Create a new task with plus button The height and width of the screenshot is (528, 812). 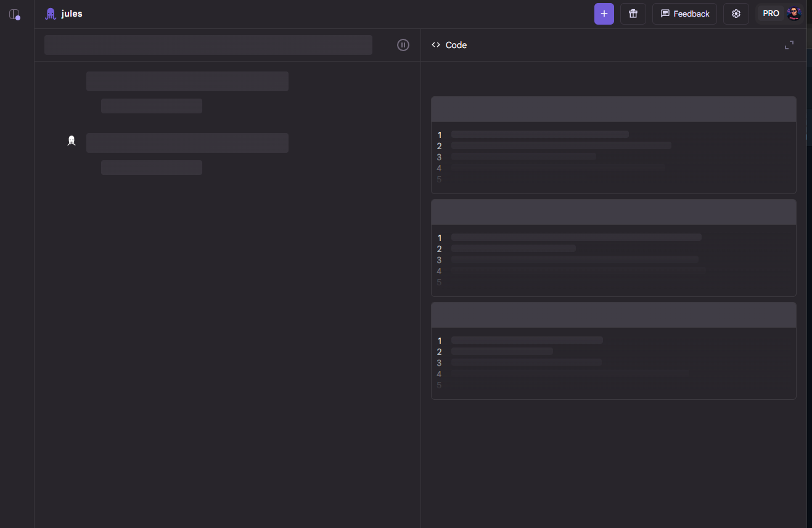(x=604, y=14)
